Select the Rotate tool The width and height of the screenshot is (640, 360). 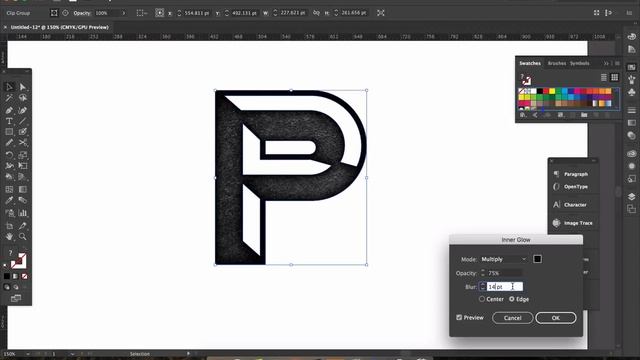pyautogui.click(x=9, y=155)
